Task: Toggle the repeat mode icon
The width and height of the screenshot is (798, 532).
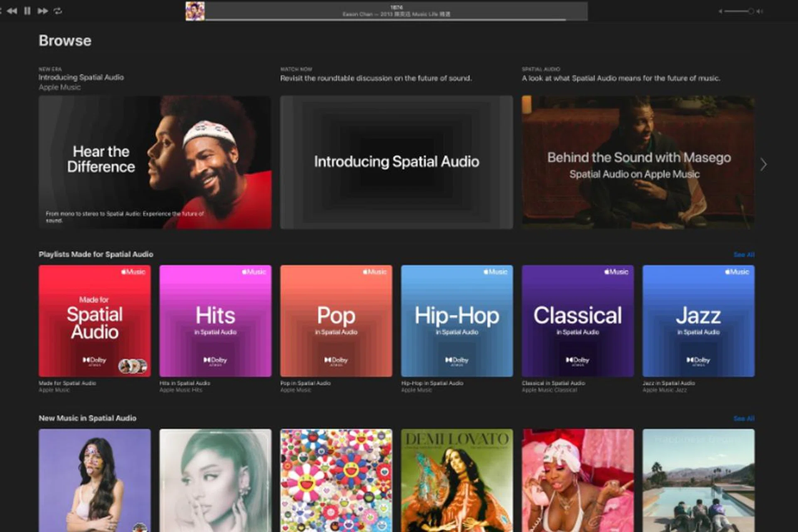Action: 58,11
